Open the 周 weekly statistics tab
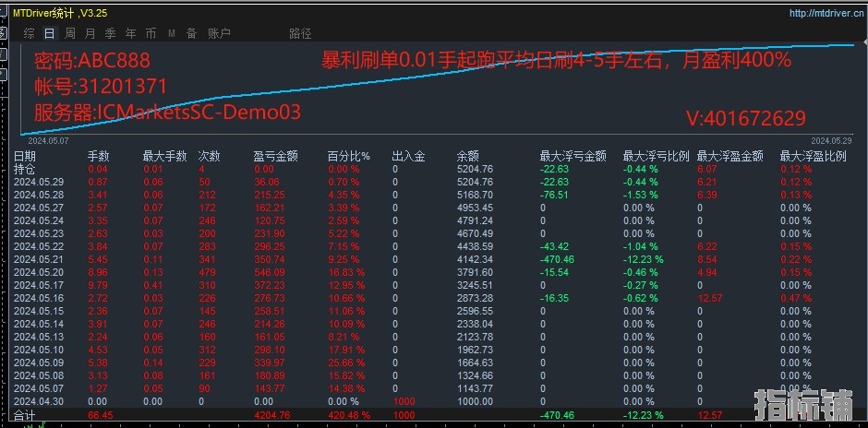 (x=69, y=33)
